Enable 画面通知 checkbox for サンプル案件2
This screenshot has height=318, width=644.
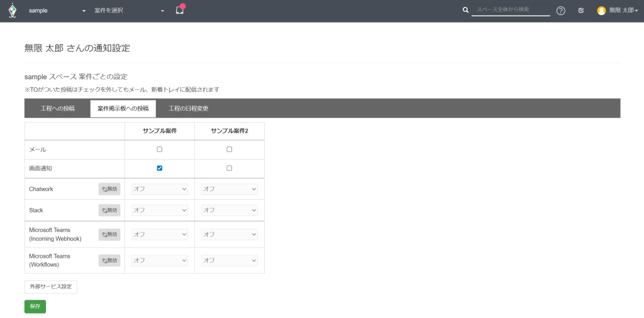point(230,168)
